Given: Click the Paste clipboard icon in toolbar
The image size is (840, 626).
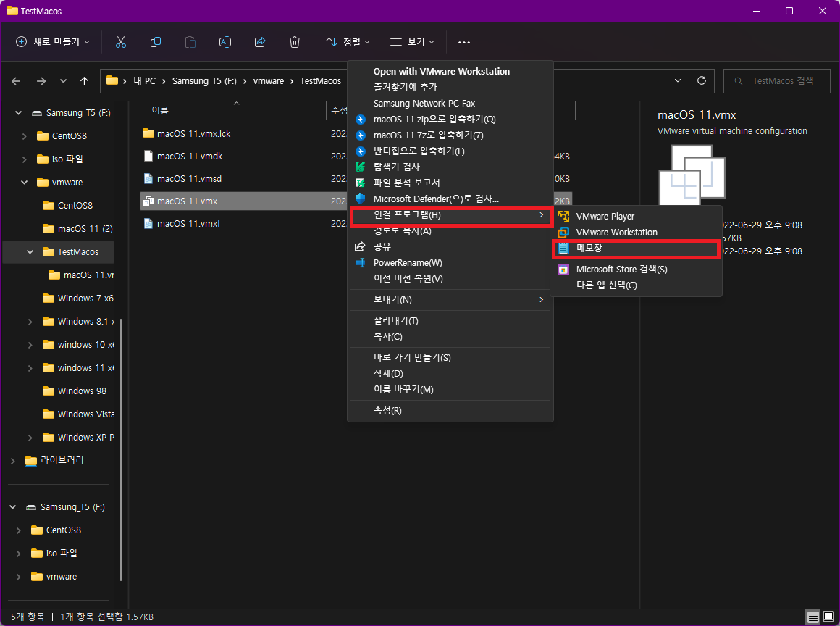Looking at the screenshot, I should (190, 42).
